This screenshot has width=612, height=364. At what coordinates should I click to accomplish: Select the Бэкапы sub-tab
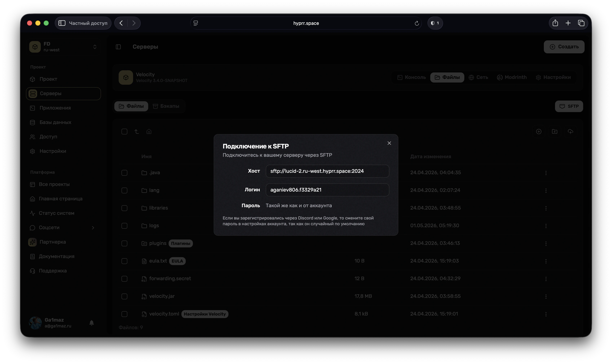pos(166,106)
